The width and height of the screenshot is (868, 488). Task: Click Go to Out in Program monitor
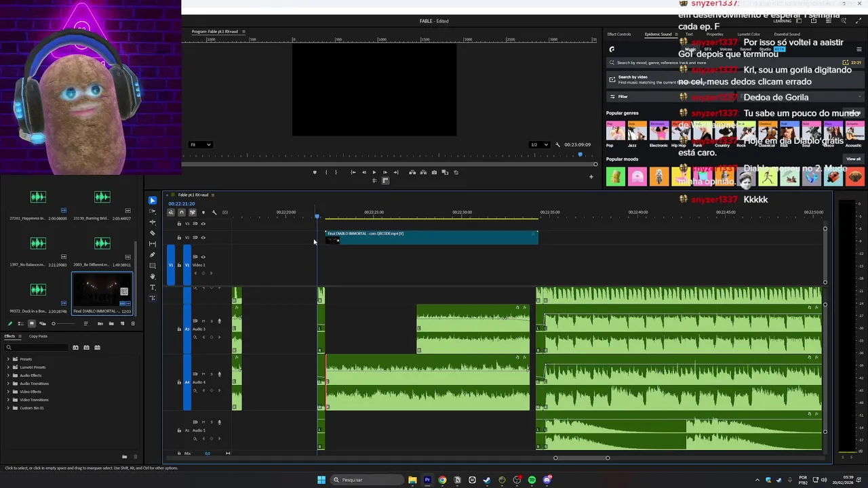[x=396, y=172]
